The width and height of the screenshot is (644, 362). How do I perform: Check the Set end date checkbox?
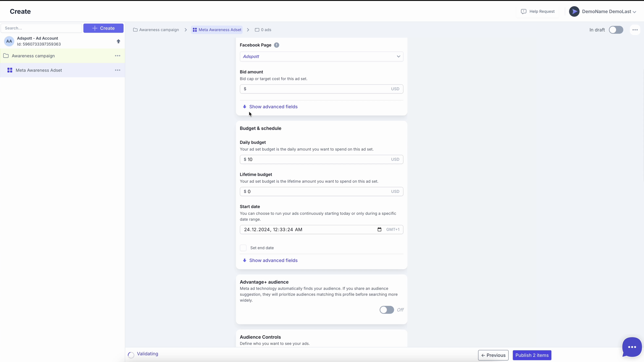coord(243,248)
